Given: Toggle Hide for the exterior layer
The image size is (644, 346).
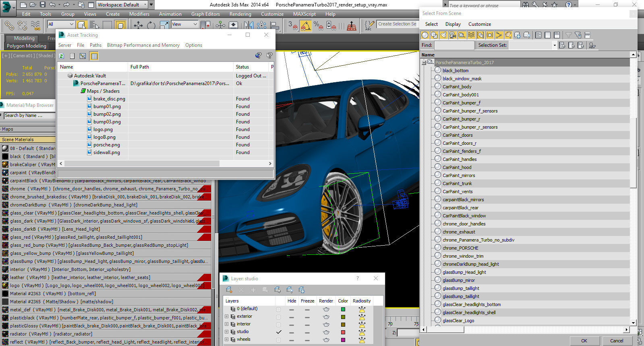Looking at the screenshot, I should click(292, 317).
